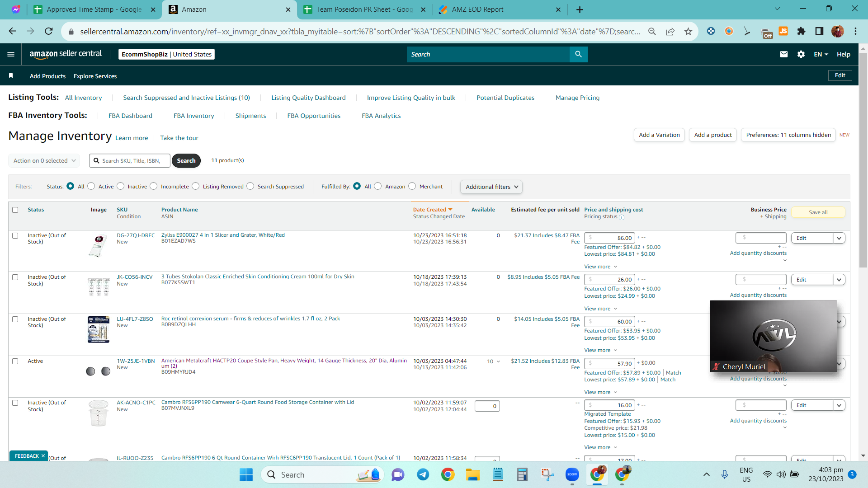
Task: Select the Inactive status filter radio
Action: point(121,186)
